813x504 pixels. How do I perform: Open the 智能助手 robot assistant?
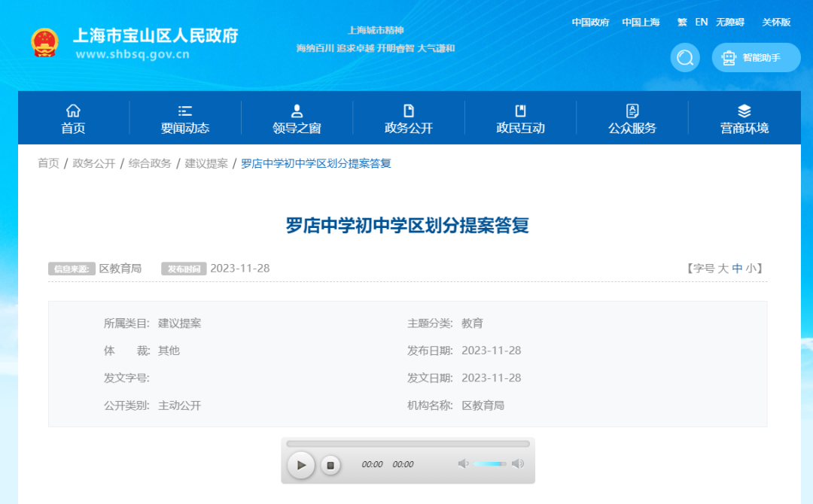(x=756, y=57)
